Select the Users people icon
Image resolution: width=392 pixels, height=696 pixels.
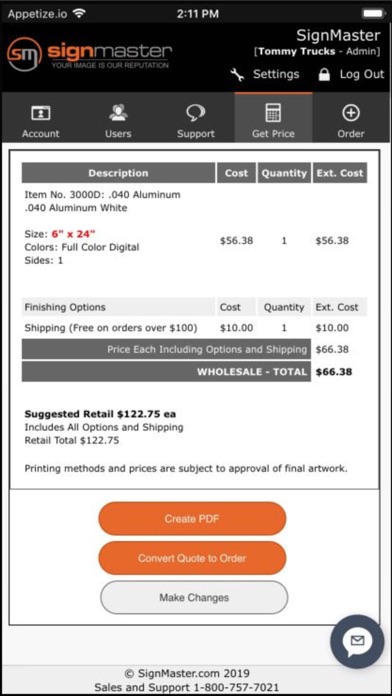[x=118, y=113]
